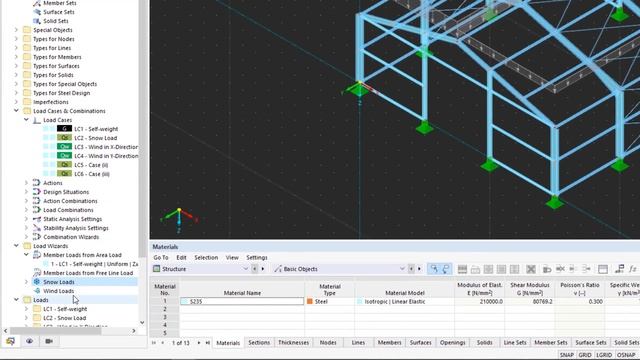Click the Stability Analysis Settings icon
The height and width of the screenshot is (360, 640).
coord(37,228)
